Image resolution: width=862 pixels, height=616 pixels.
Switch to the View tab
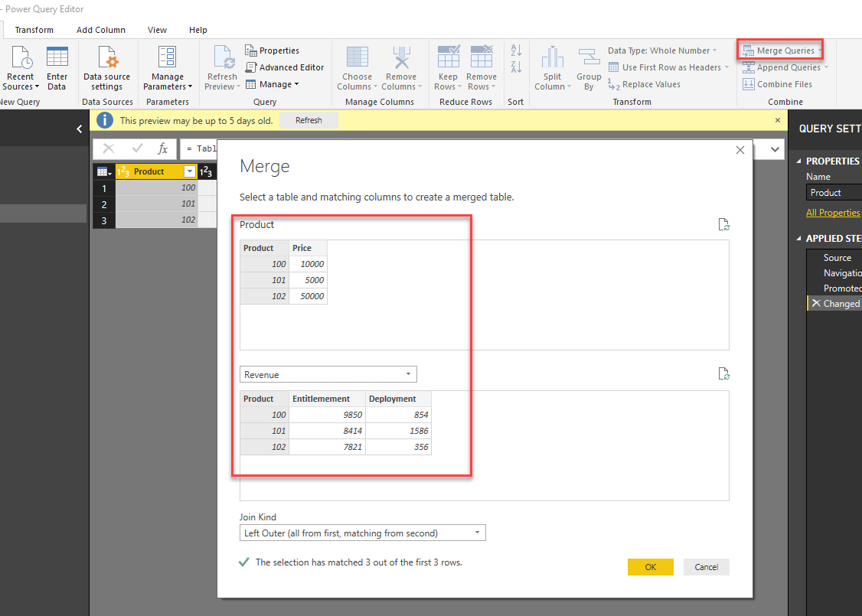coord(157,30)
